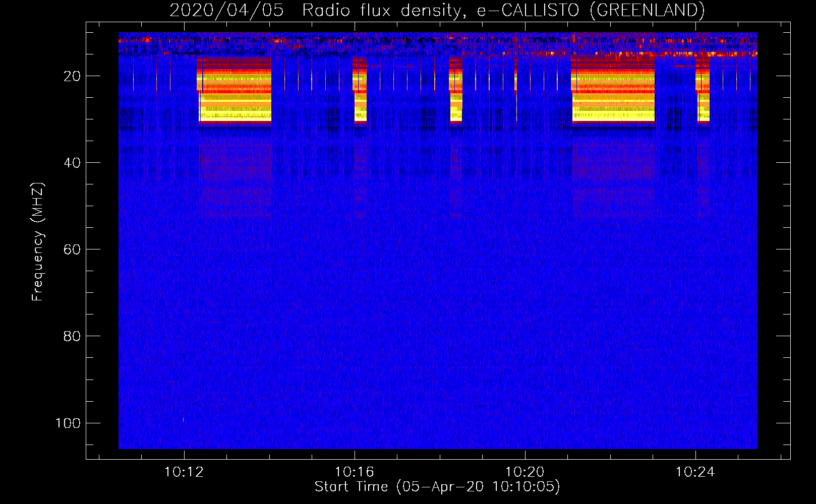Click the '40' frequency tick label
816x504 pixels.
(x=72, y=163)
